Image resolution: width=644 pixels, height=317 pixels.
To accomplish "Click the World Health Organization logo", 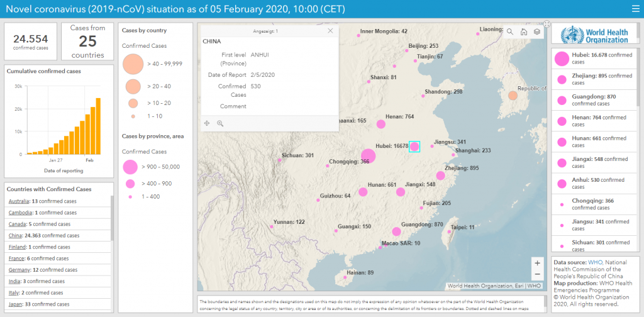I will click(595, 35).
